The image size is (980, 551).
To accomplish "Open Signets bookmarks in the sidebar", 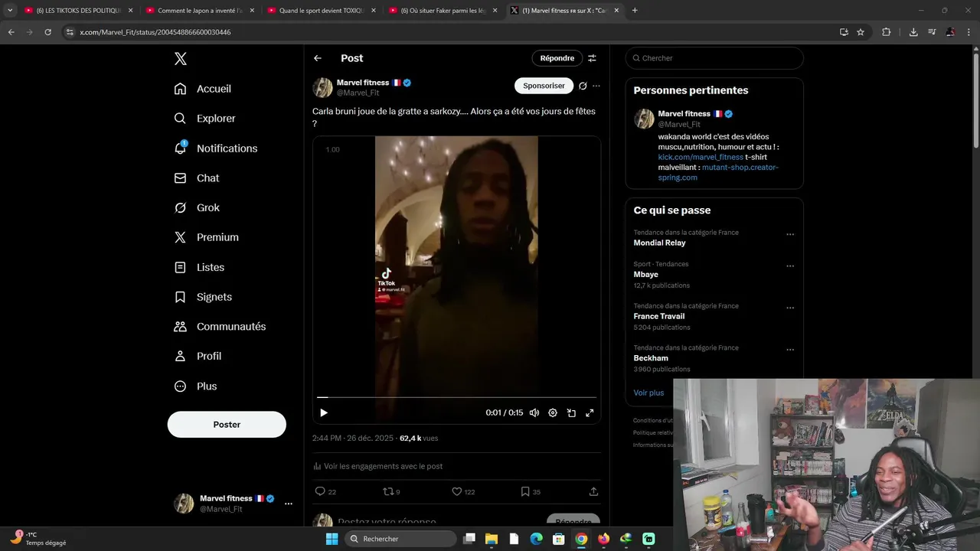I will point(203,297).
